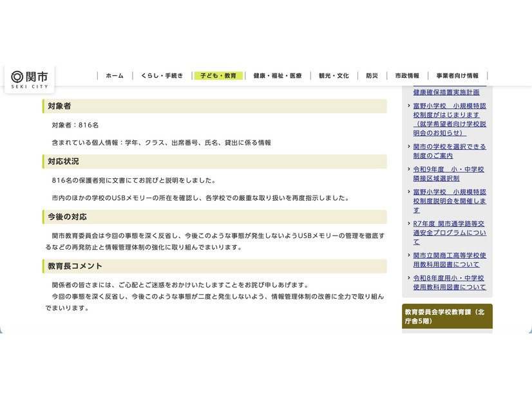Click the chevron beside 関市の学校を選択できる制度

[409, 147]
